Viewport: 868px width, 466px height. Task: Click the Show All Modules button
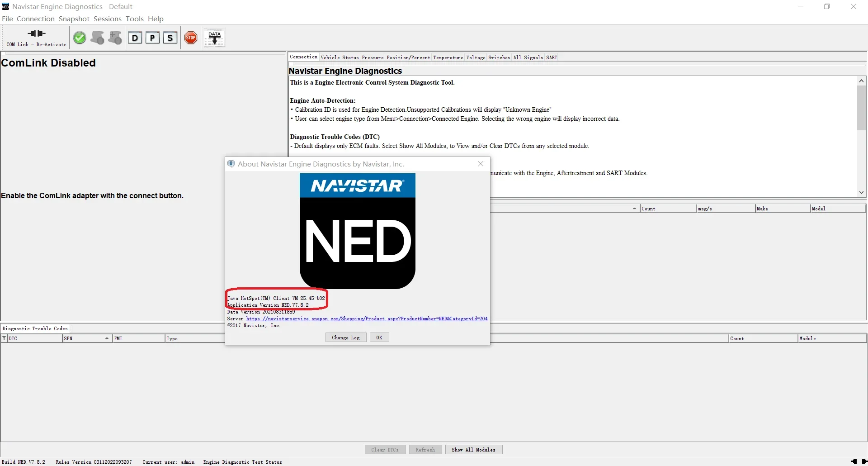coord(474,450)
